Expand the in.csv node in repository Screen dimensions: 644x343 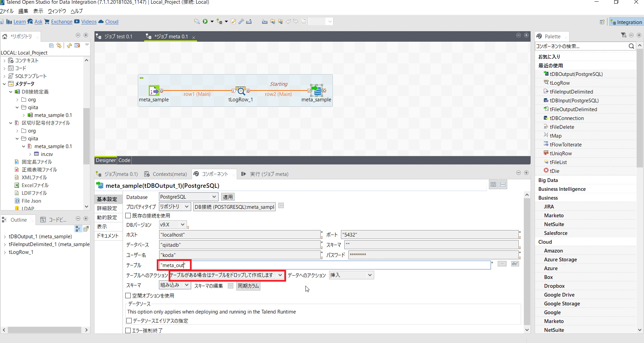coord(30,154)
